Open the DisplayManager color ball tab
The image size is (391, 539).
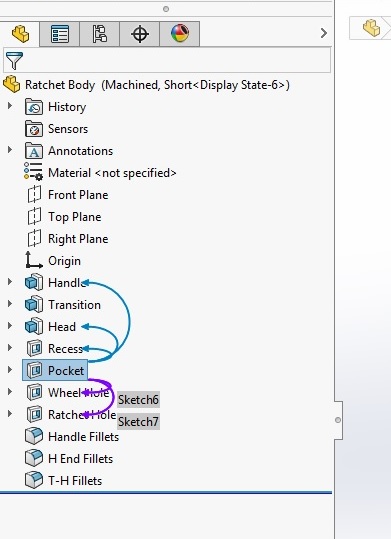tap(180, 34)
